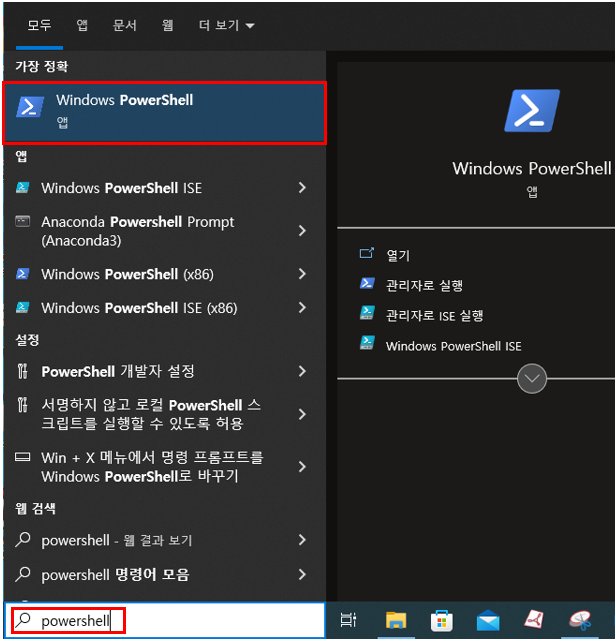Select the 모두 search tab
This screenshot has height=641, width=615.
point(39,25)
